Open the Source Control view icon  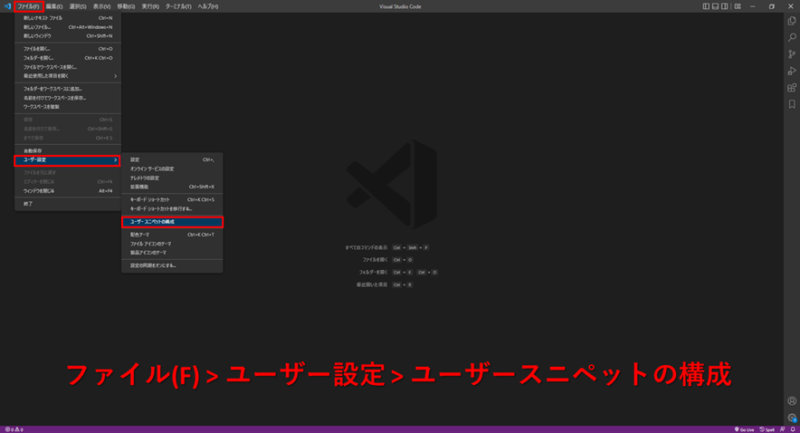point(792,54)
